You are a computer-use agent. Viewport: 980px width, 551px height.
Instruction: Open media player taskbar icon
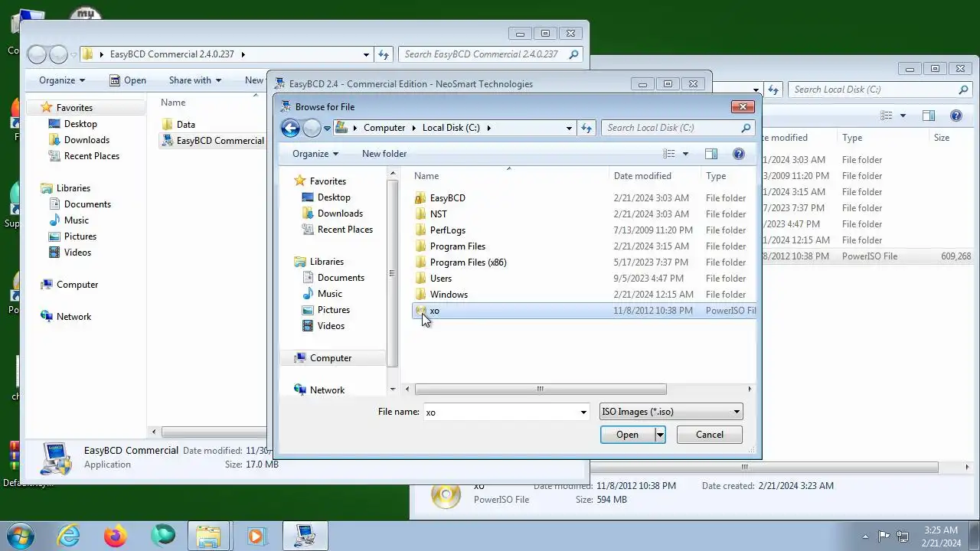256,535
